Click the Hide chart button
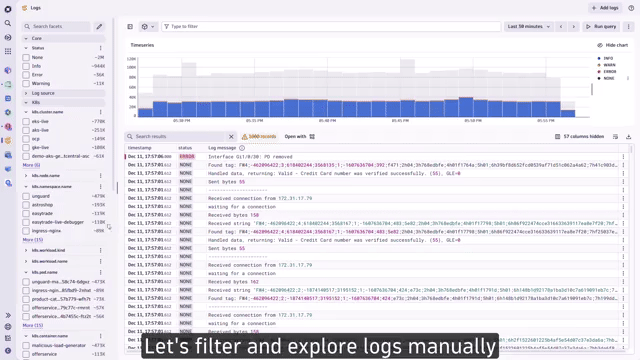 [x=612, y=45]
